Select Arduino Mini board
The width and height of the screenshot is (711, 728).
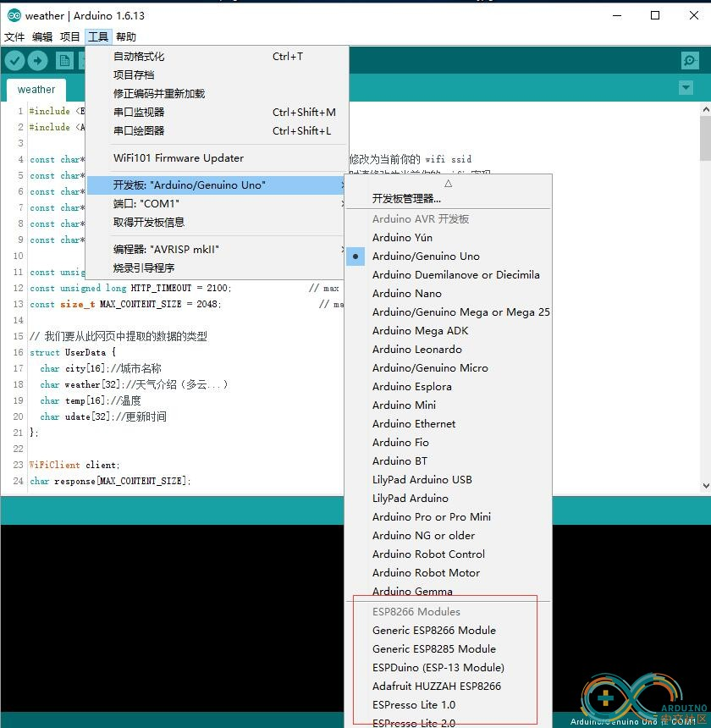449,405
